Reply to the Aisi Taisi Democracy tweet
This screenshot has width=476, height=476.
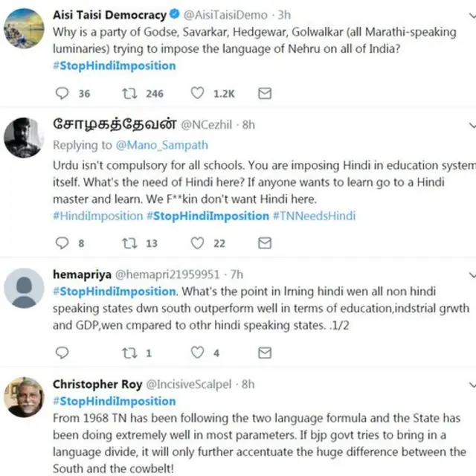(x=62, y=94)
